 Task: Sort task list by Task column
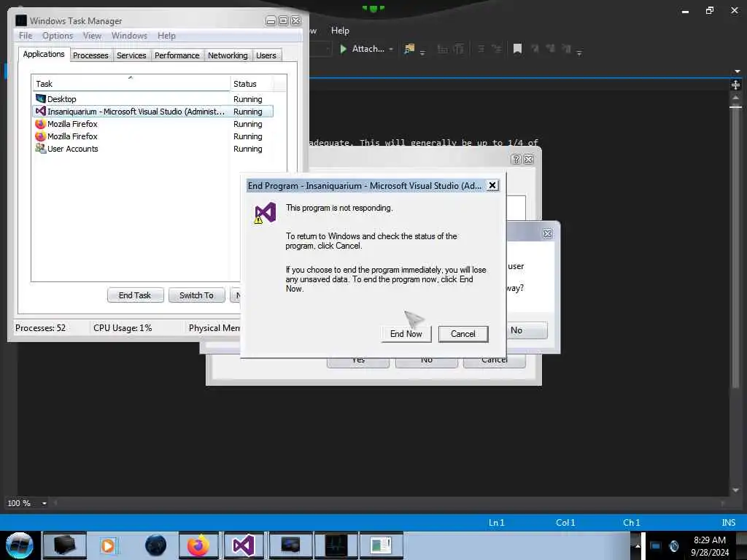click(x=131, y=83)
